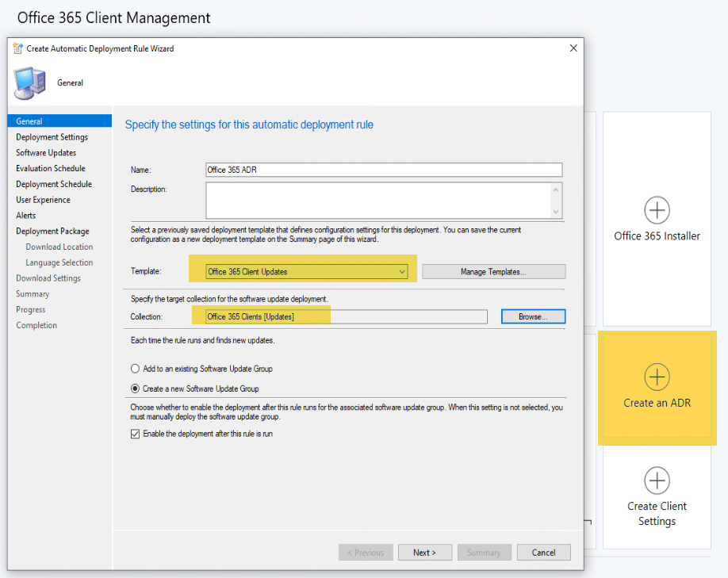This screenshot has height=578, width=728.
Task: Click the Create an ADR plus icon
Action: pos(657,377)
